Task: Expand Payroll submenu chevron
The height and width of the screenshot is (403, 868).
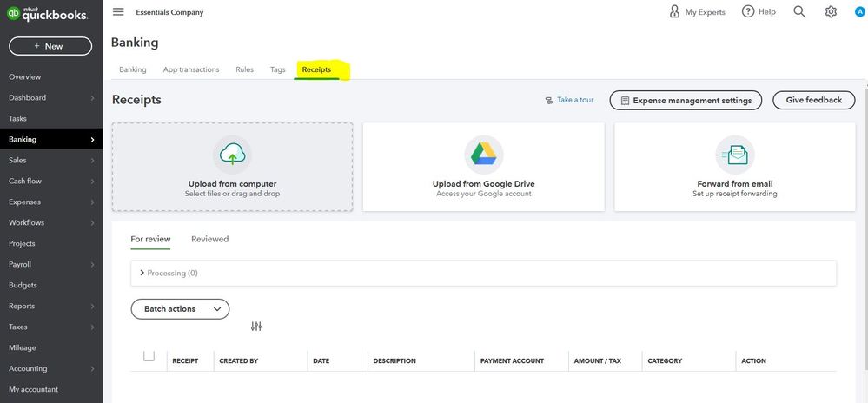Action: tap(92, 265)
